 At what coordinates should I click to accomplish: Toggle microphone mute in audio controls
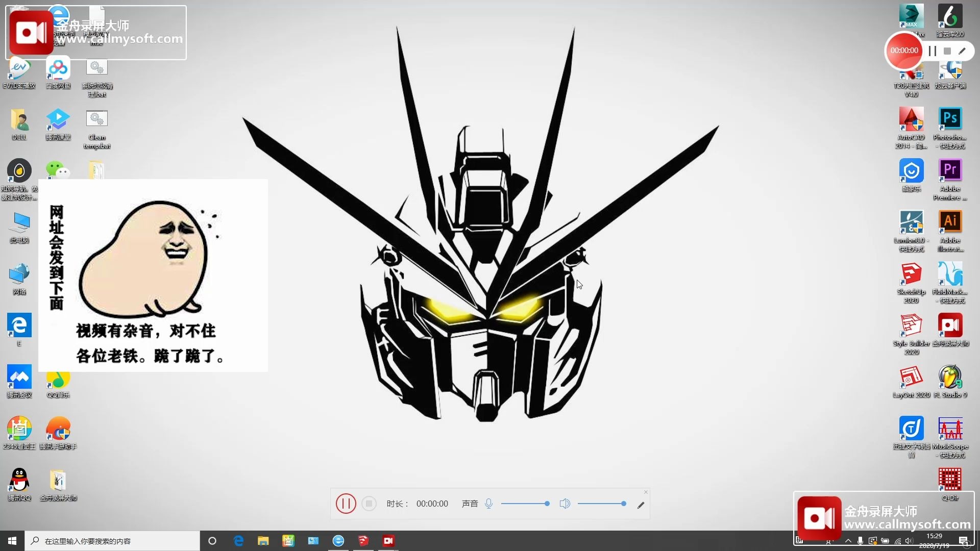coord(489,503)
